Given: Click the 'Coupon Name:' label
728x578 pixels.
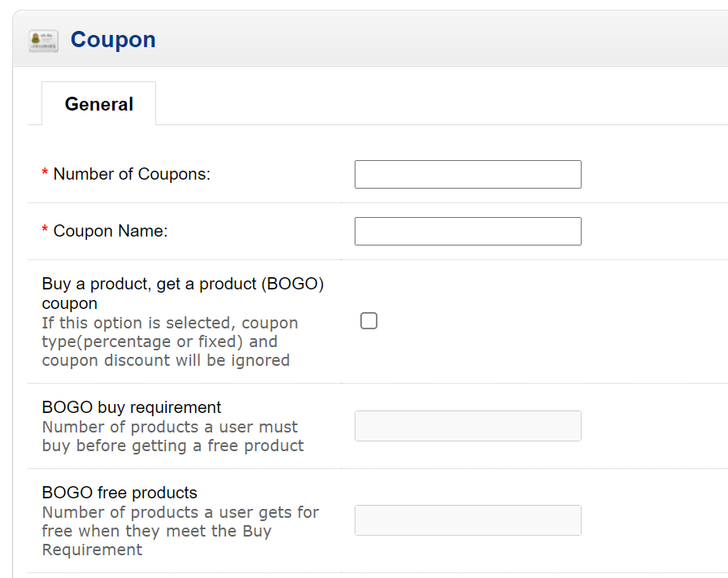Looking at the screenshot, I should (x=111, y=231).
